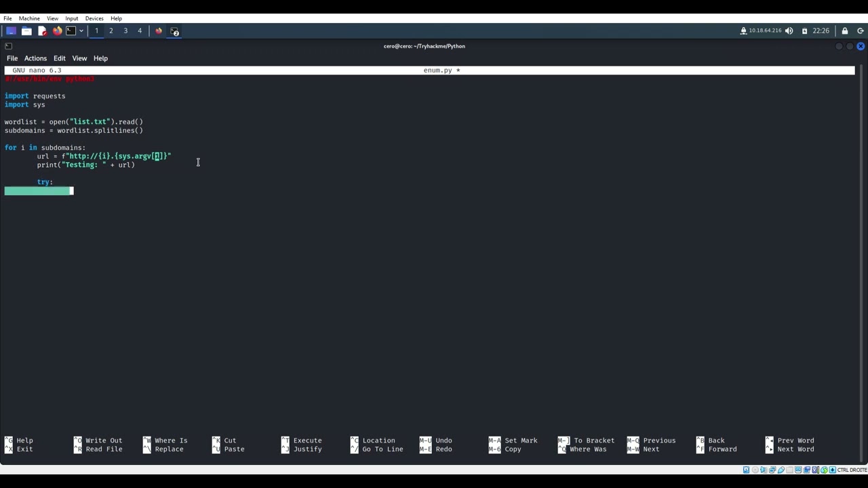The width and height of the screenshot is (868, 488).
Task: Open the file manager panel launcher
Action: [26, 31]
